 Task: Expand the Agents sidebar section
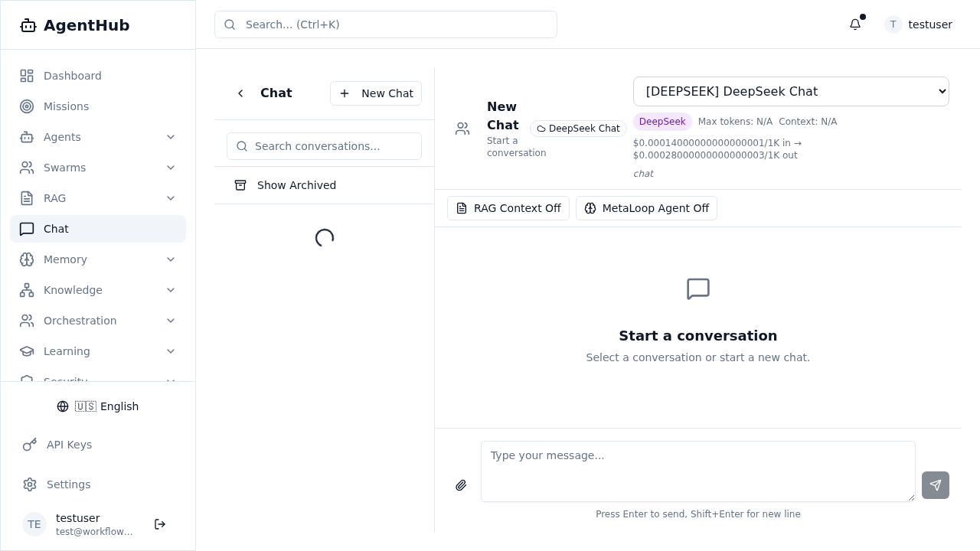(x=171, y=137)
